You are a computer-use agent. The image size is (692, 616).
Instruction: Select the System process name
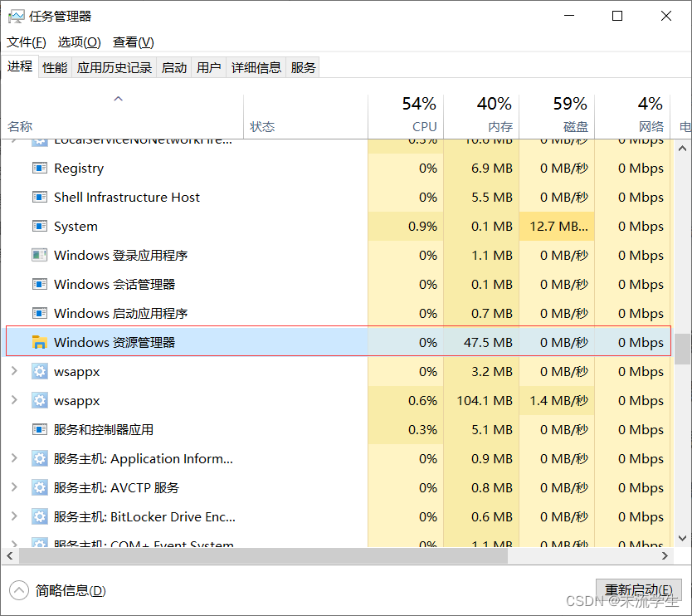[x=76, y=227]
